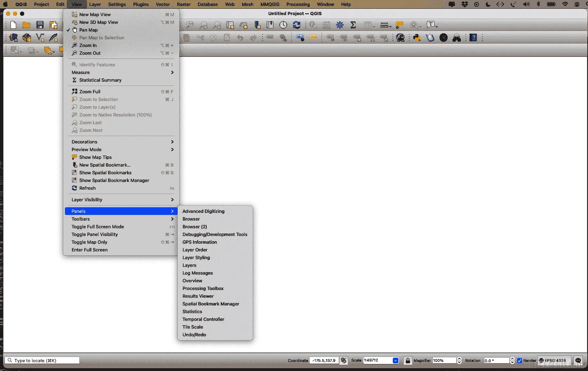
Task: Open the Raster menu
Action: pyautogui.click(x=184, y=4)
